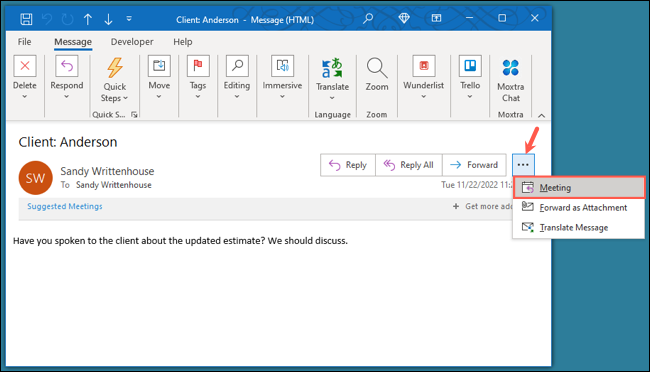Expand the Immersive dropdown arrow

point(282,97)
